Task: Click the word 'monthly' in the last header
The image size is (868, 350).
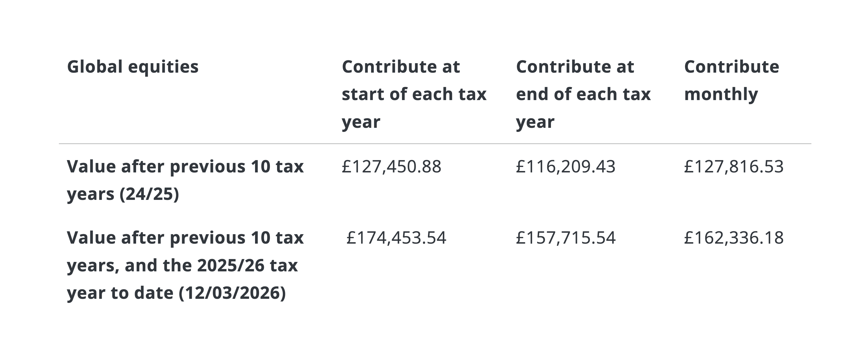Action: (721, 95)
